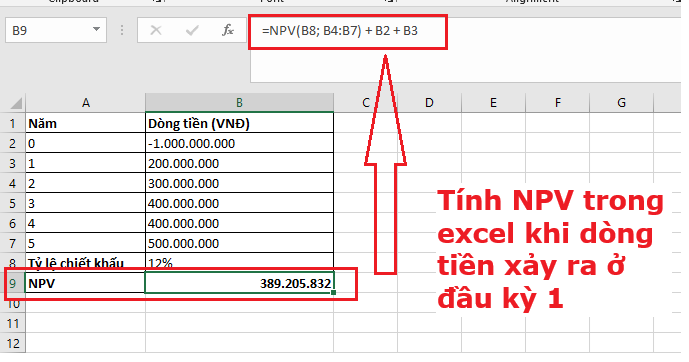Click year cell A5 with value 3
Viewport: 689px width, 362px height.
click(86, 203)
